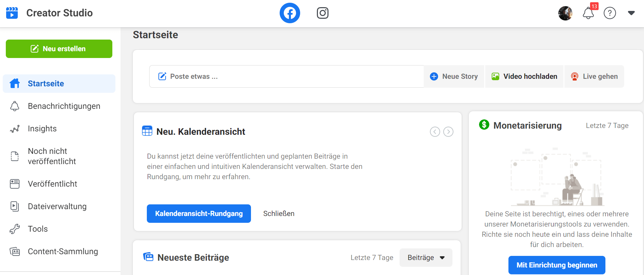Click Schließen to dismiss the calendar card
Viewport: 644px width, 275px height.
tap(279, 214)
